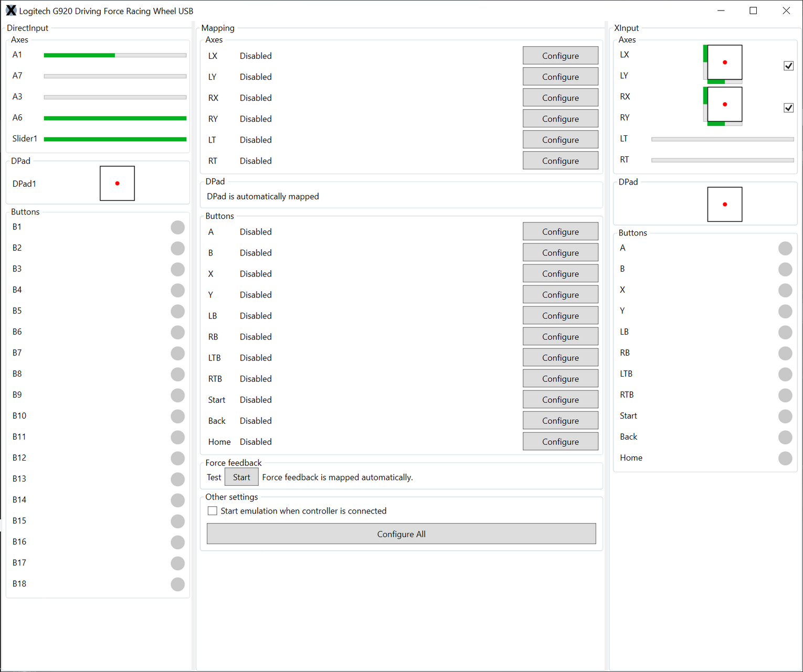Image resolution: width=803 pixels, height=672 pixels.
Task: Click the 'Force feedback is mapped automatically.' text
Action: [x=337, y=477]
